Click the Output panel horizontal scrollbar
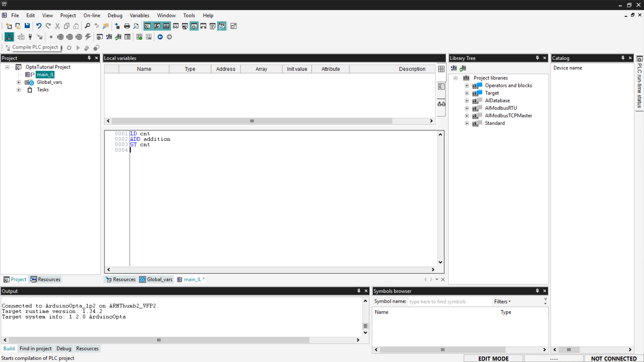644x362 pixels. tap(159, 340)
